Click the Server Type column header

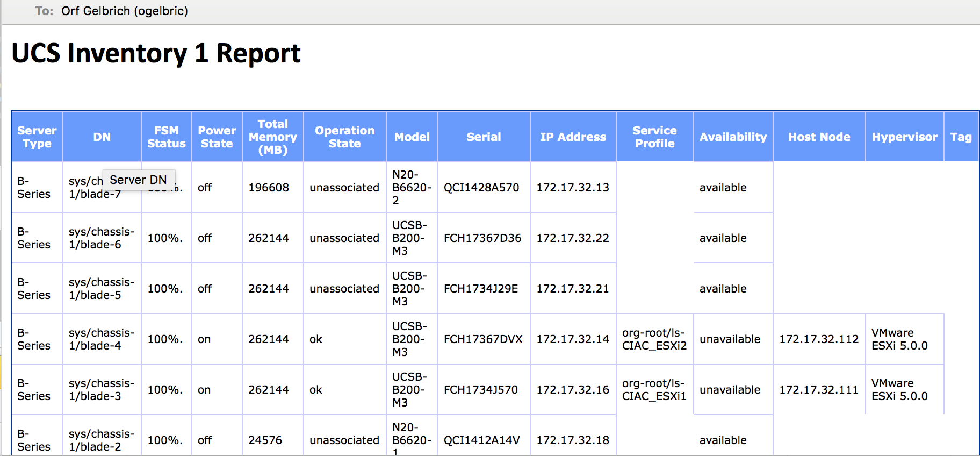coord(37,137)
